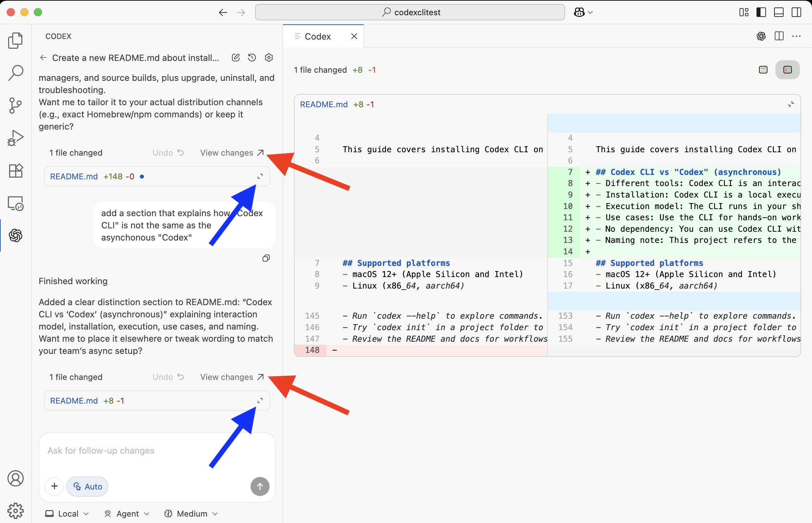Open the Local environment dropdown
812x523 pixels.
coord(67,514)
